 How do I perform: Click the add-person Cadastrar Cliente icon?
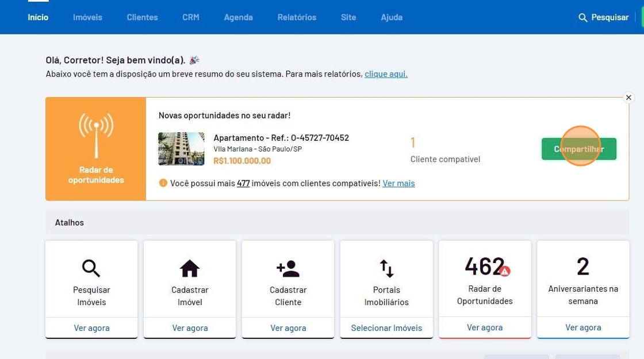[287, 268]
